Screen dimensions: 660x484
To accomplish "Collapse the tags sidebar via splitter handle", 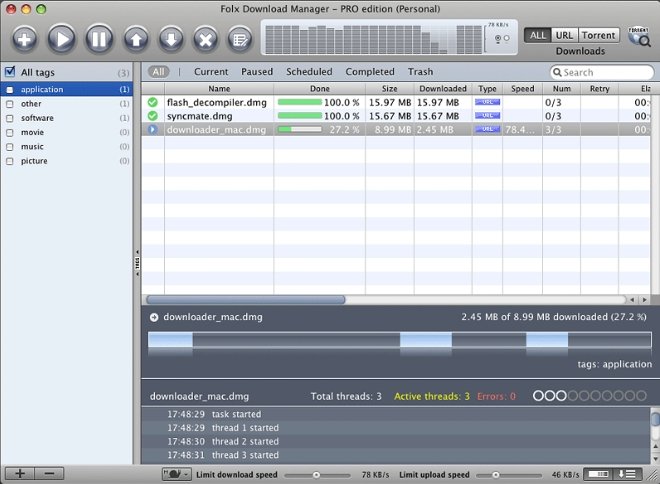I will click(137, 263).
